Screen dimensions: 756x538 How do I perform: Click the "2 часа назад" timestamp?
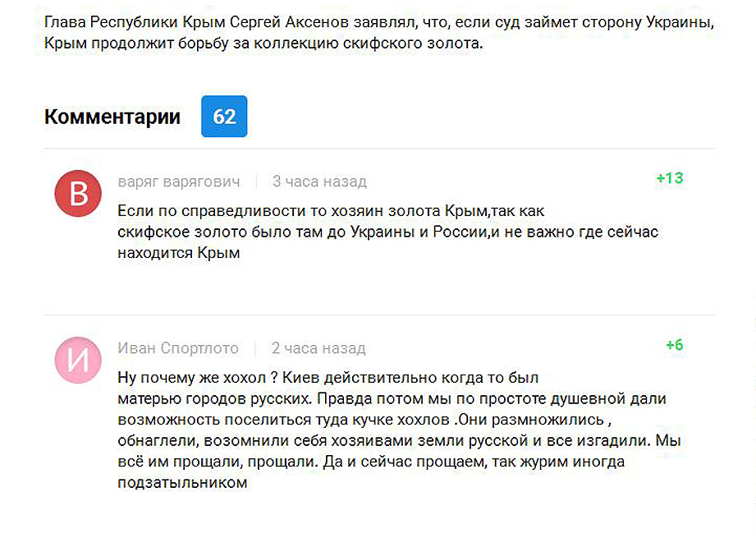(318, 348)
